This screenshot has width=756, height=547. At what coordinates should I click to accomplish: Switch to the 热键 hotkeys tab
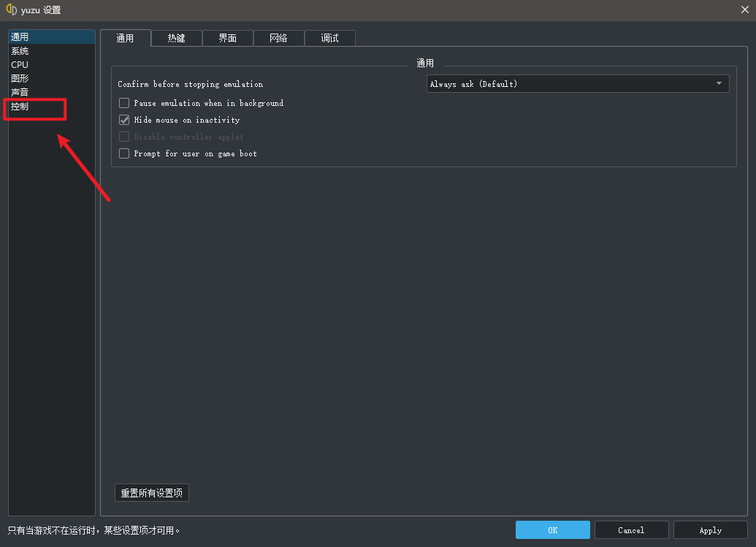point(177,38)
